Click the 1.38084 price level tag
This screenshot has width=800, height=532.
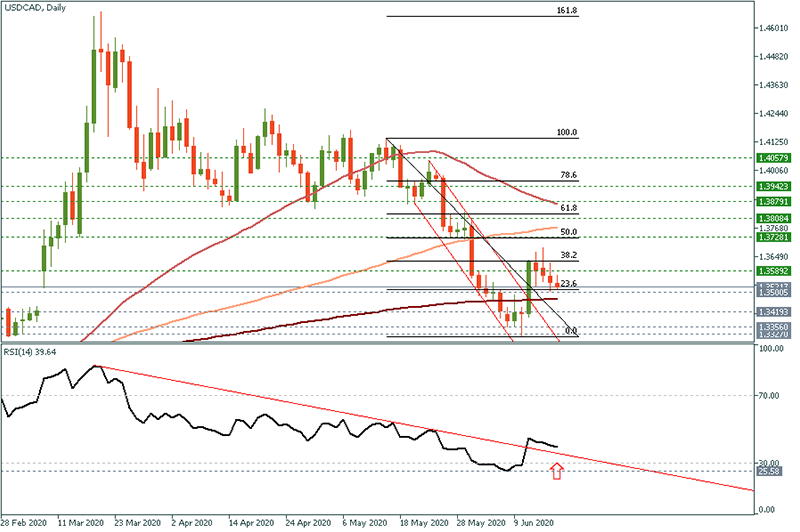(773, 217)
